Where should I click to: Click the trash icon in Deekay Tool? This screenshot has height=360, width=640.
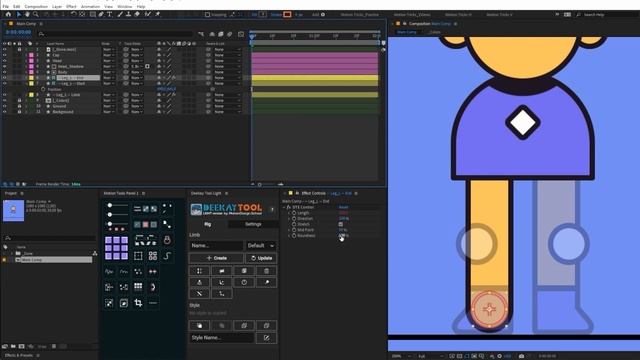coord(266,271)
